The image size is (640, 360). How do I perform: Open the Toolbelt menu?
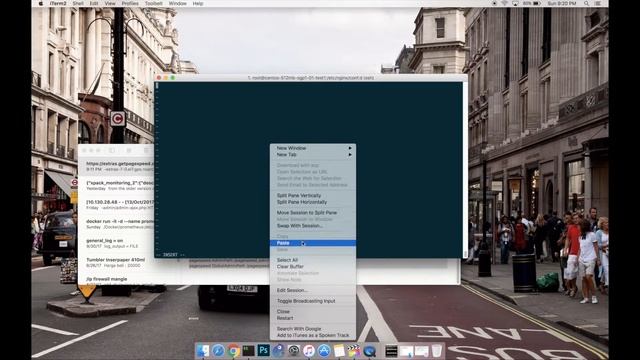click(154, 3)
